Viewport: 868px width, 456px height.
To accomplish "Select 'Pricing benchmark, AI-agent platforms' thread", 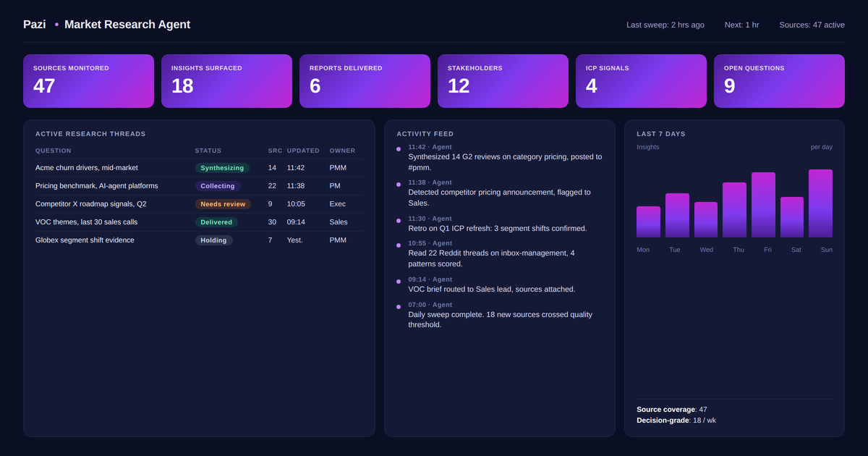I will (x=199, y=186).
